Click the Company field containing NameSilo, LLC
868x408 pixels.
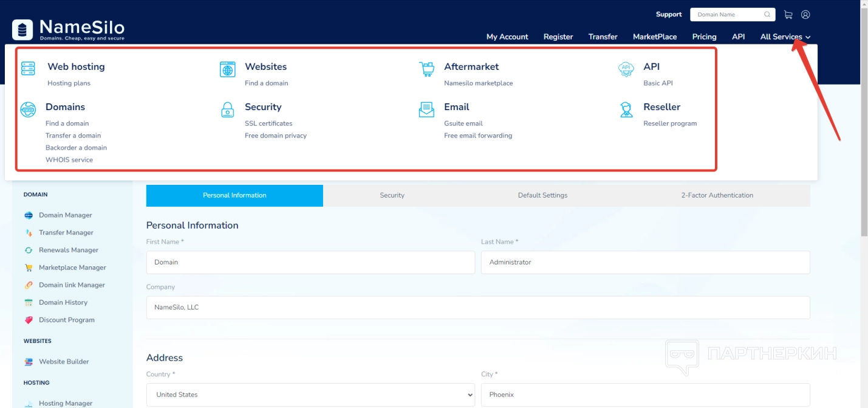click(477, 307)
